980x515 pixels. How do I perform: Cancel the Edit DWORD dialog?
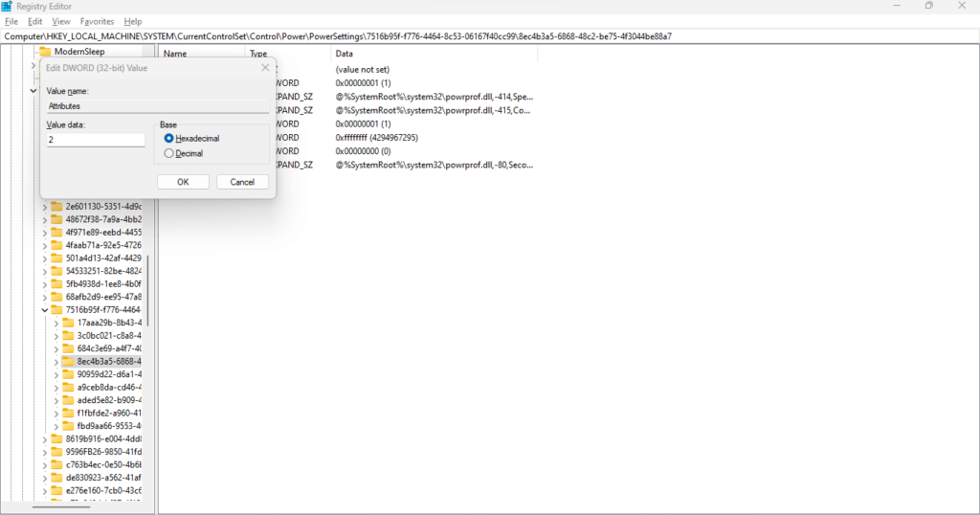(x=242, y=182)
